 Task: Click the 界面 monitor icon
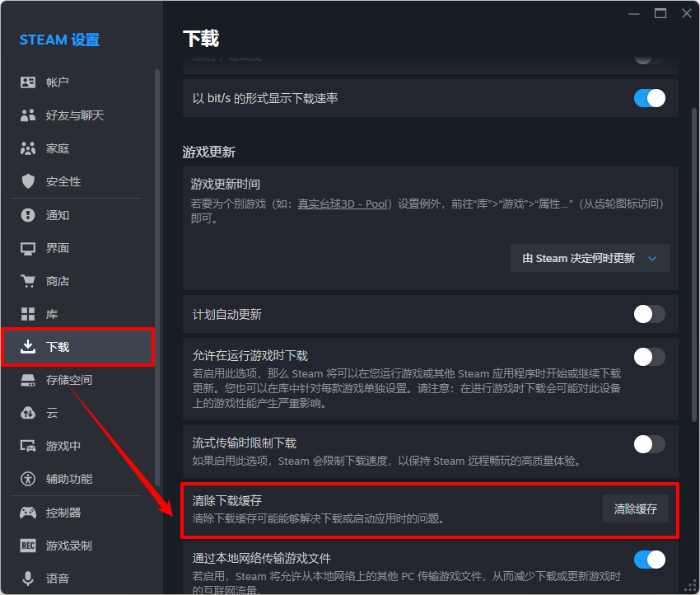click(x=28, y=248)
